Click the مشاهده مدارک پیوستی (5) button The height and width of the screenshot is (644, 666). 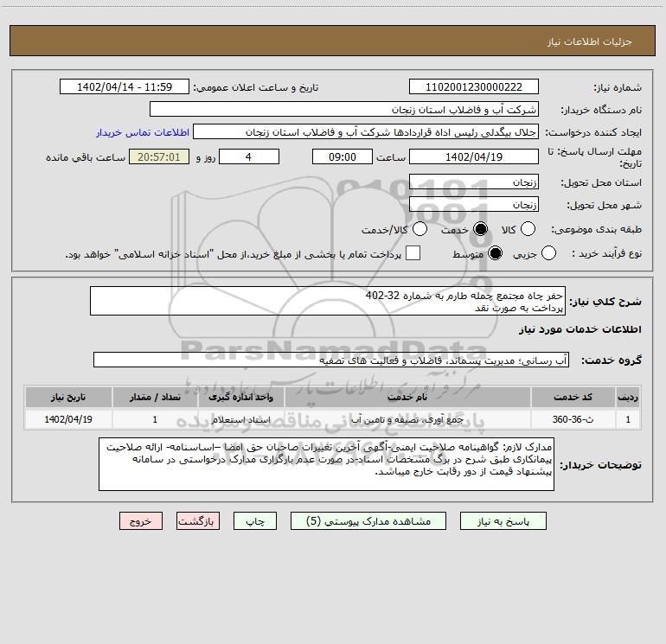coord(368,521)
